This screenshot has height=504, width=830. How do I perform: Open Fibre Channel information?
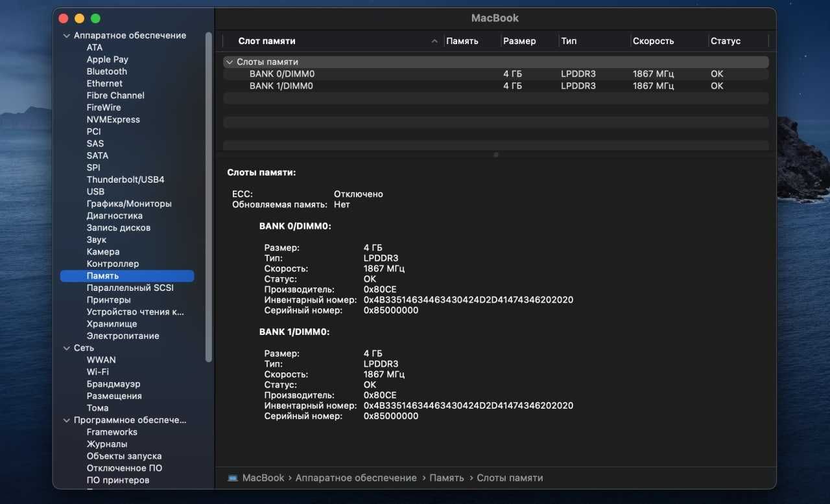coord(115,95)
